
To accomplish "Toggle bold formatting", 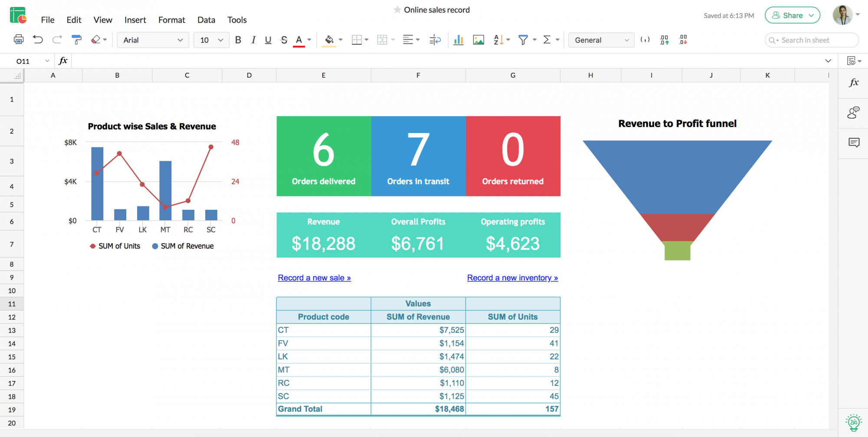I will click(x=238, y=40).
